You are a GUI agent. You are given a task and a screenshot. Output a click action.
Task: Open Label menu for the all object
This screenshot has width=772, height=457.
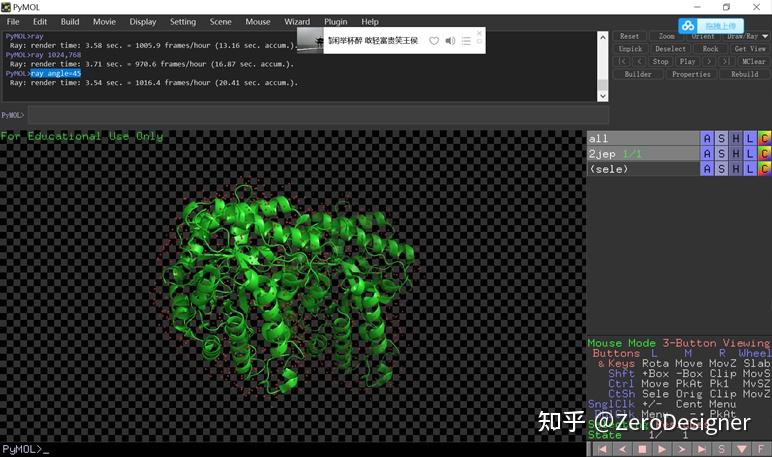pyautogui.click(x=750, y=138)
